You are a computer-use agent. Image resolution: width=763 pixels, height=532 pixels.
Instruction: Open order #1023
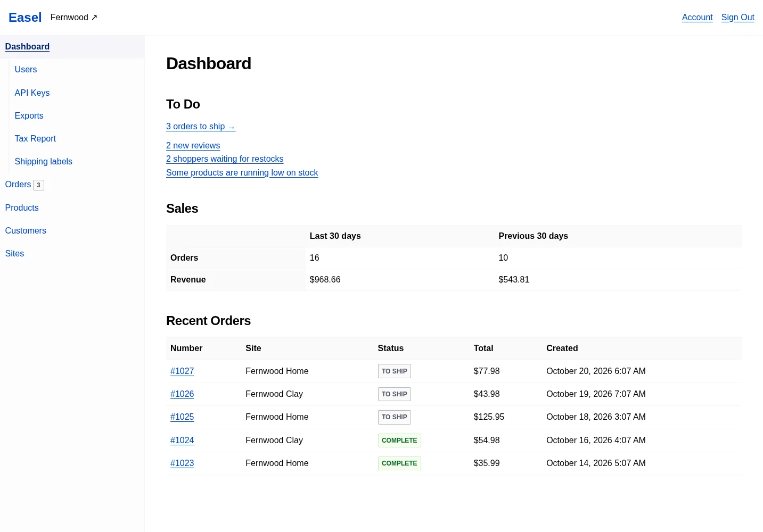point(182,463)
